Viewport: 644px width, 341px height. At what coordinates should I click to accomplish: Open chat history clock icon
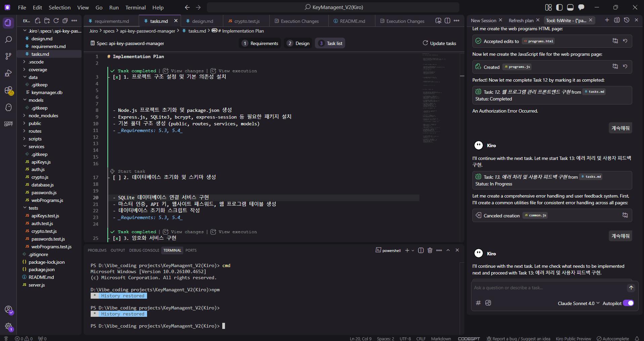[x=627, y=20]
